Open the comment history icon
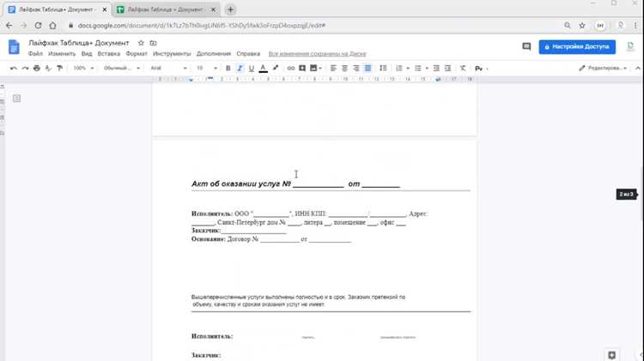Viewport: 644px width, 361px height. pos(526,47)
